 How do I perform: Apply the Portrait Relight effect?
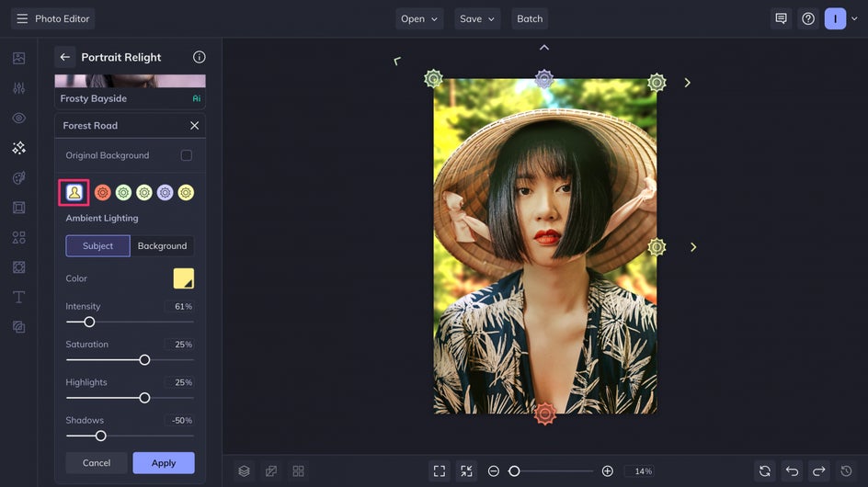tap(164, 463)
